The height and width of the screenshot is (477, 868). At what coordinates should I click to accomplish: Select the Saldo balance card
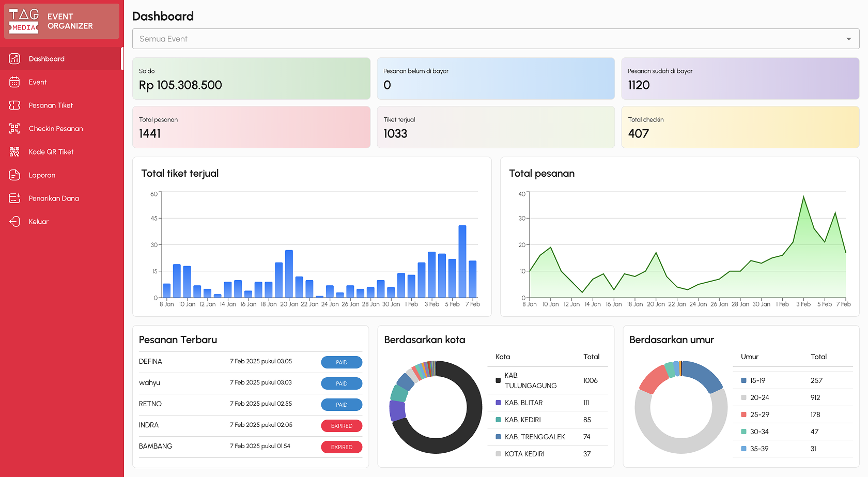(x=251, y=79)
